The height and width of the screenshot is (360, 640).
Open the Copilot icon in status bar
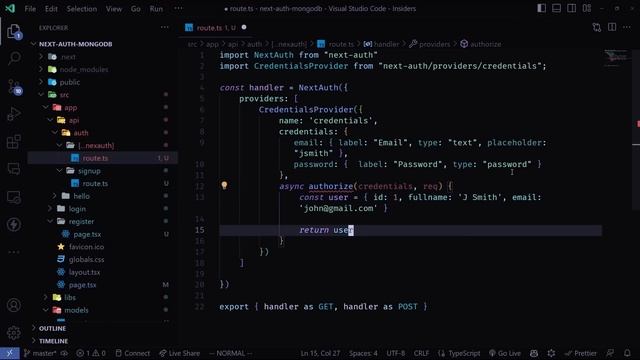(534, 353)
